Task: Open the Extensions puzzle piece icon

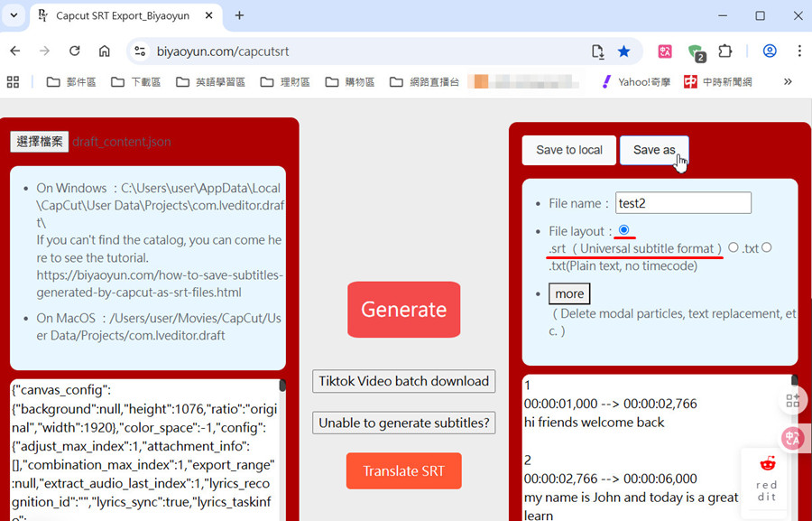Action: pos(724,51)
